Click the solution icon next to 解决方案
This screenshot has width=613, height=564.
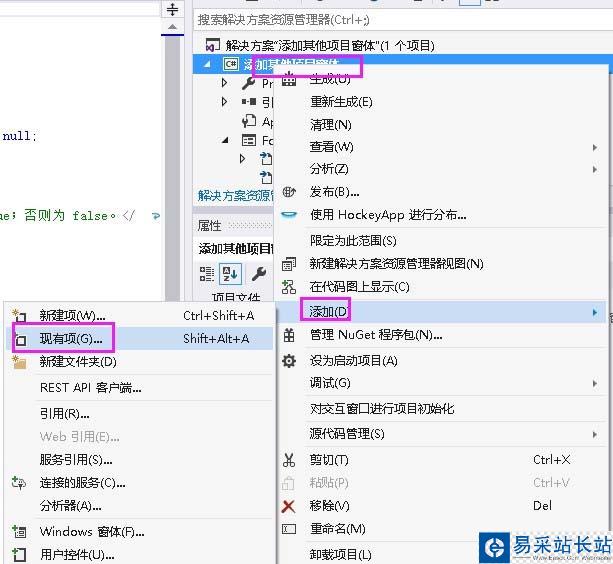212,45
